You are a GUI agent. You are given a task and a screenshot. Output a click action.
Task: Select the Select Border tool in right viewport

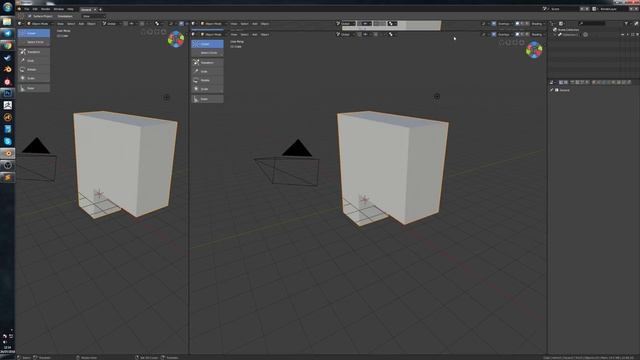[x=207, y=53]
